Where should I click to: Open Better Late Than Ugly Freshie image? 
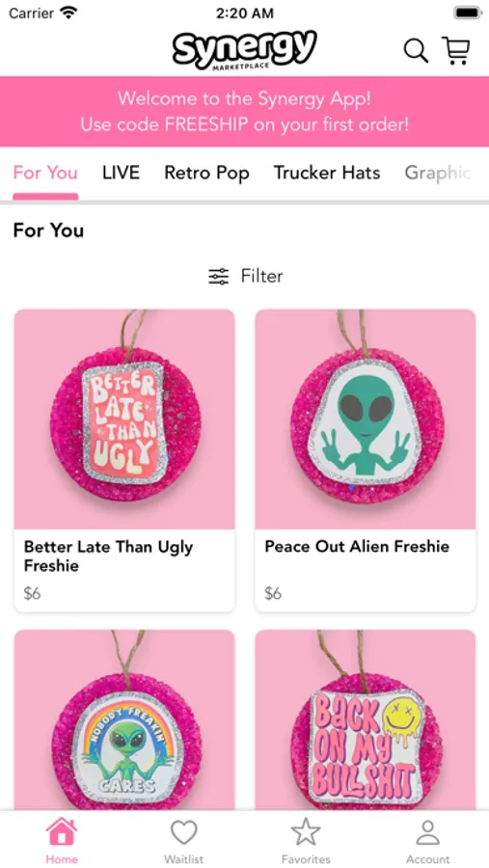point(124,420)
